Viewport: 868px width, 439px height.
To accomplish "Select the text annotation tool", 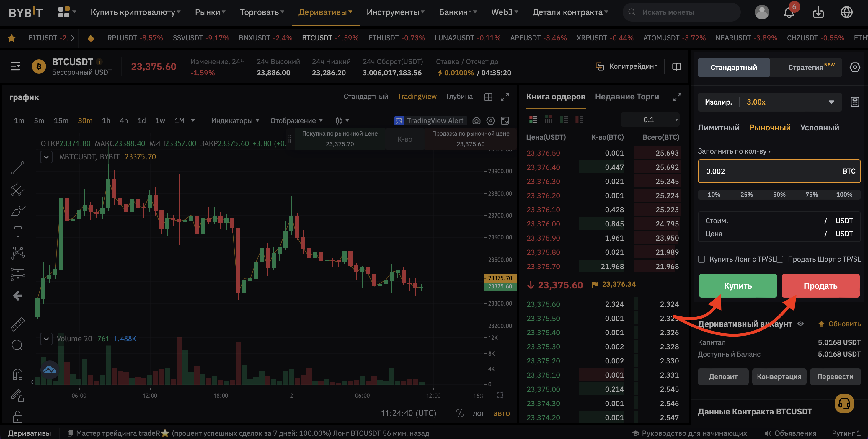I will click(17, 231).
